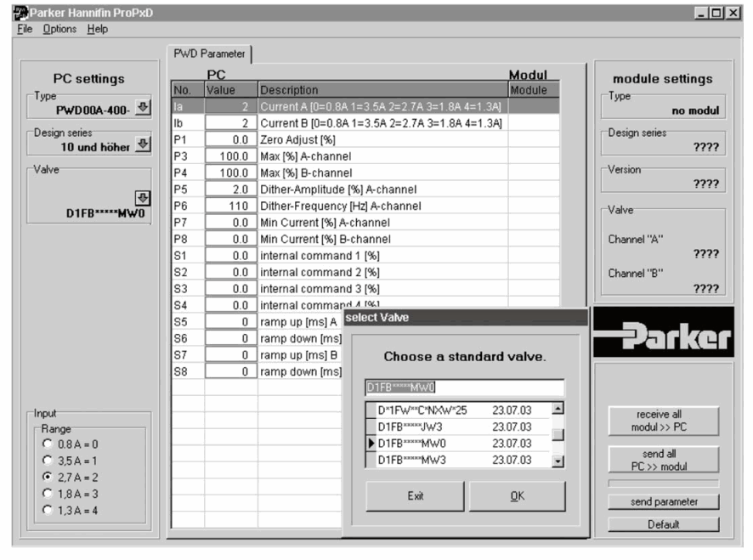
Task: Click the Ib value field
Action: 230,123
